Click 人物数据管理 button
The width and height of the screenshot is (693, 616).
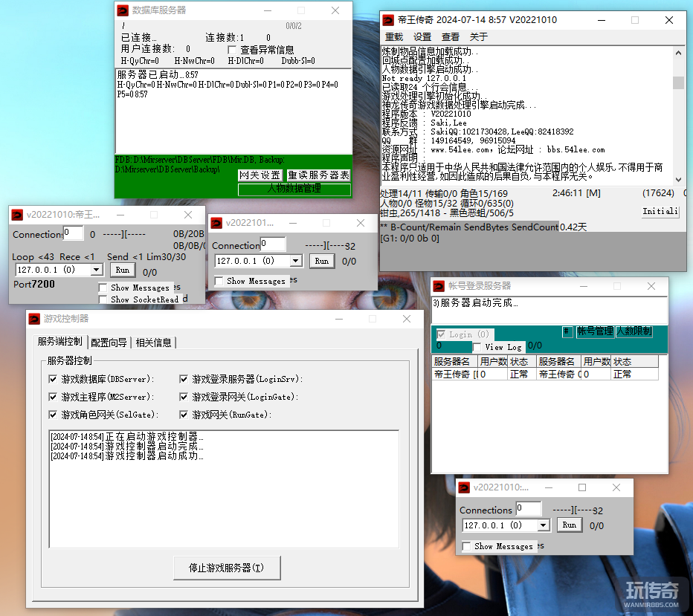[x=294, y=189]
